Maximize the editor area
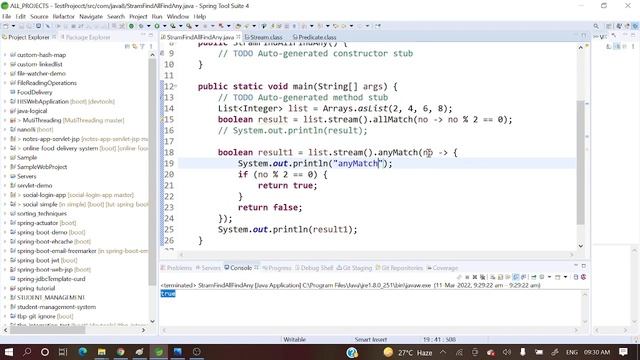Image resolution: width=640 pixels, height=360 pixels. 584,36
